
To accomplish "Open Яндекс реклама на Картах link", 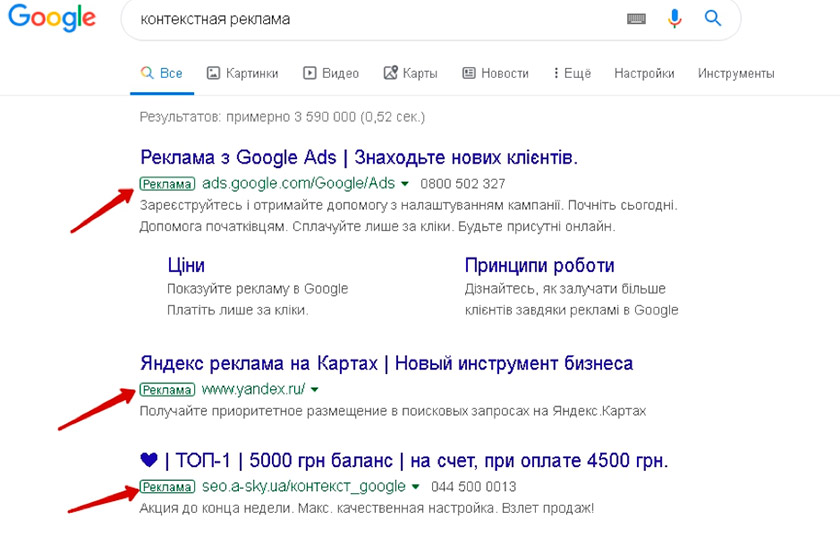I will pos(386,363).
